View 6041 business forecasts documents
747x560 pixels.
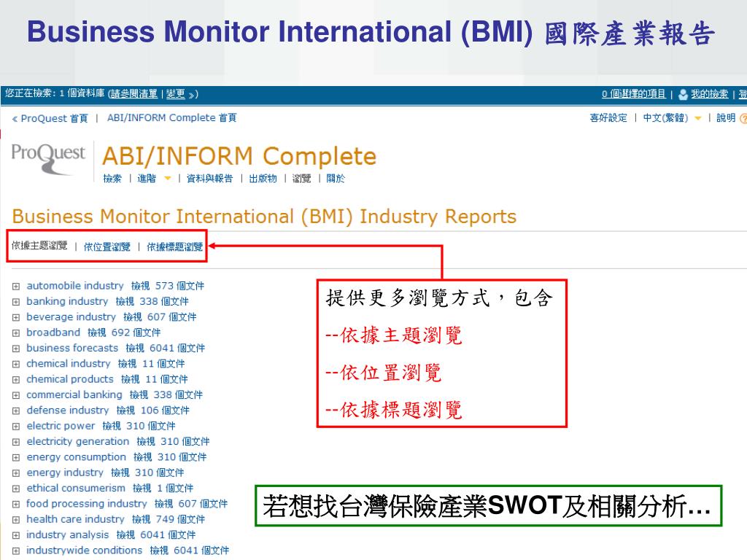166,348
